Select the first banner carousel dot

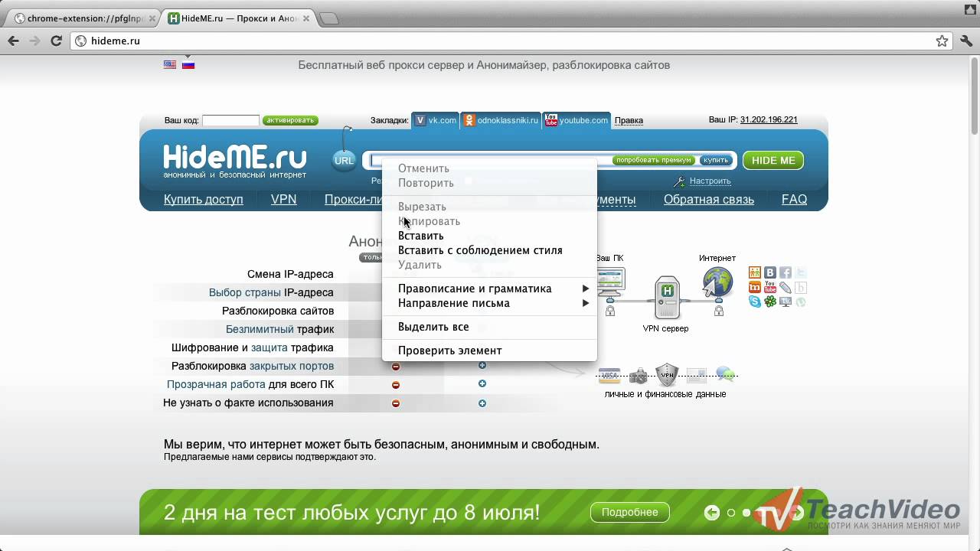coord(731,513)
